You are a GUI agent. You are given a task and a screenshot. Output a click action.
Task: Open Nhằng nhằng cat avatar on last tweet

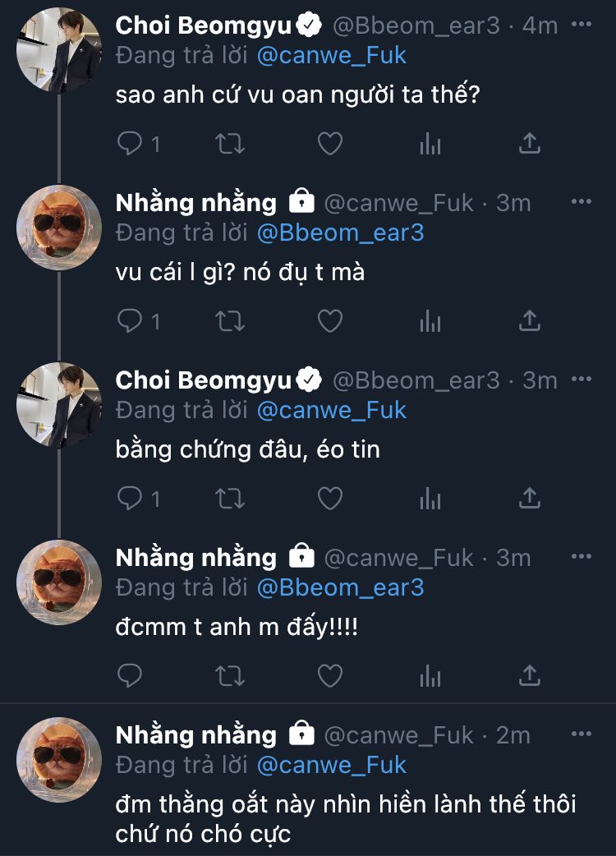tap(59, 760)
